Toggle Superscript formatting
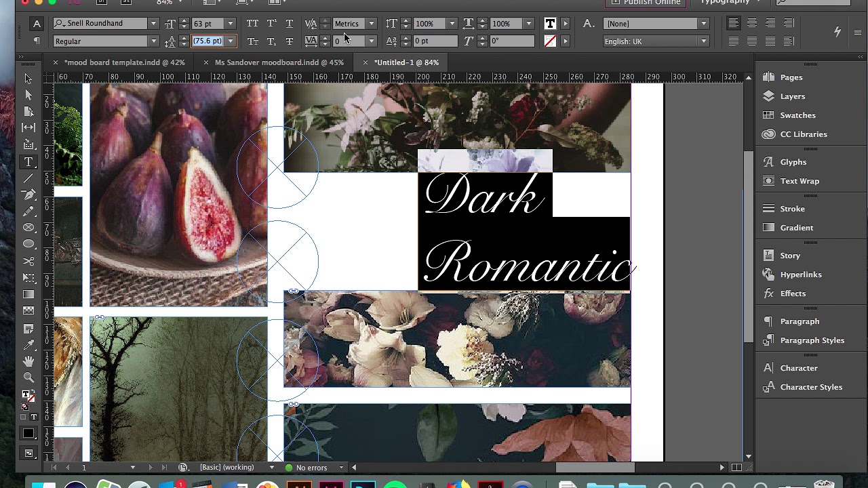Image resolution: width=868 pixels, height=488 pixels. [271, 24]
